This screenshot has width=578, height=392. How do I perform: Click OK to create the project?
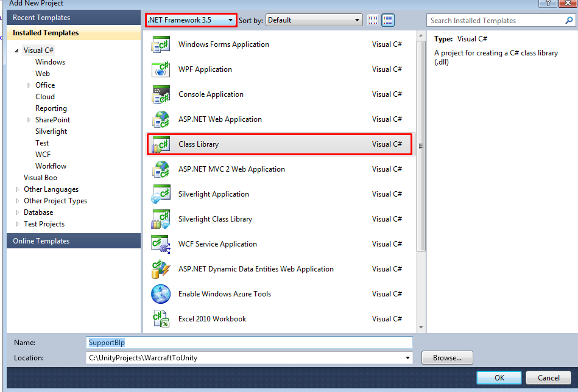tap(499, 377)
